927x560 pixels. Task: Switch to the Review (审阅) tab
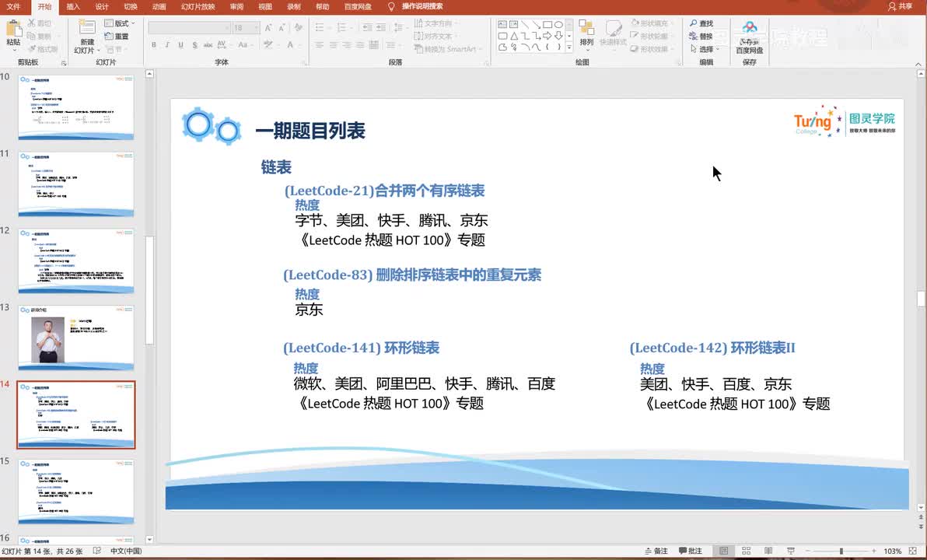pos(236,6)
